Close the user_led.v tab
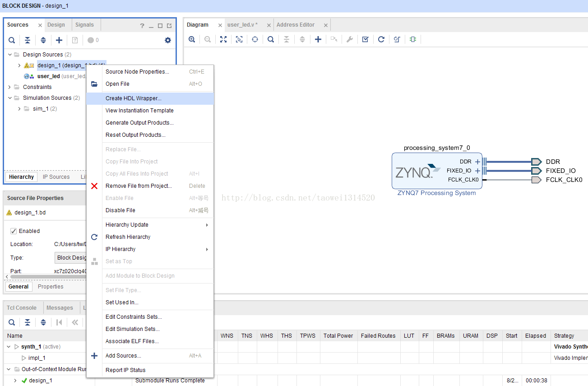Screen dimensions: 588x386 268,26
